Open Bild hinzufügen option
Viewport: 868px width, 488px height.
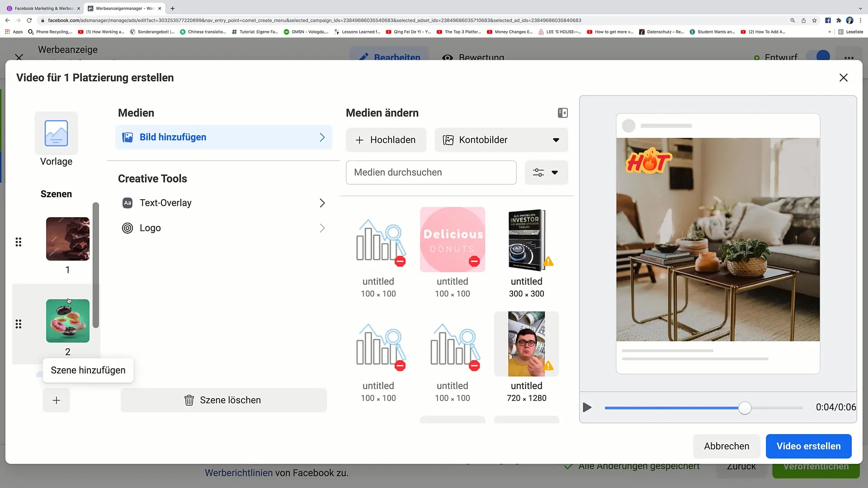pos(224,137)
